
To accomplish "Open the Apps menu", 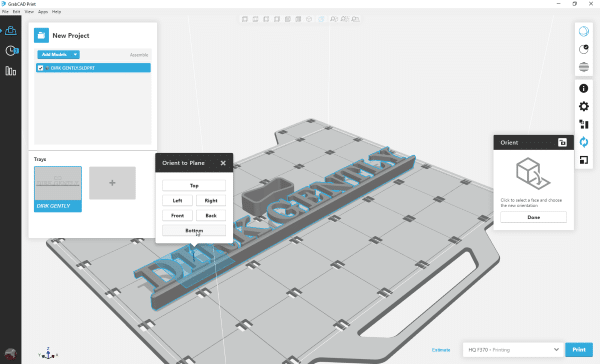I will point(43,12).
